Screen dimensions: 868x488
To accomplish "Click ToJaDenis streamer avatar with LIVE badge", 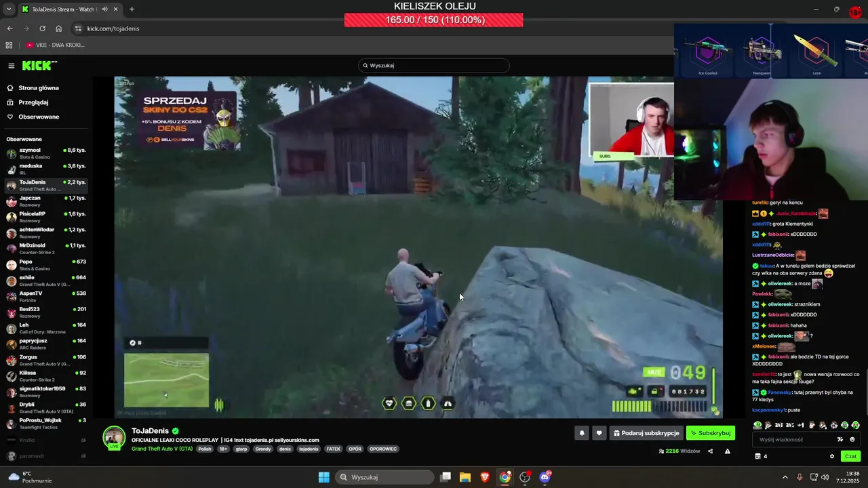I will point(114,438).
